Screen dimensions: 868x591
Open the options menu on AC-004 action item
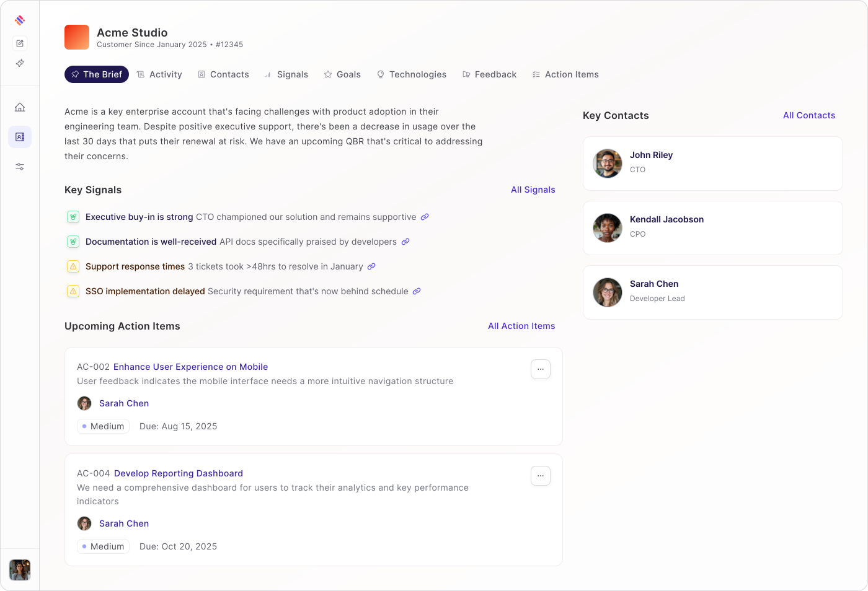(x=540, y=476)
